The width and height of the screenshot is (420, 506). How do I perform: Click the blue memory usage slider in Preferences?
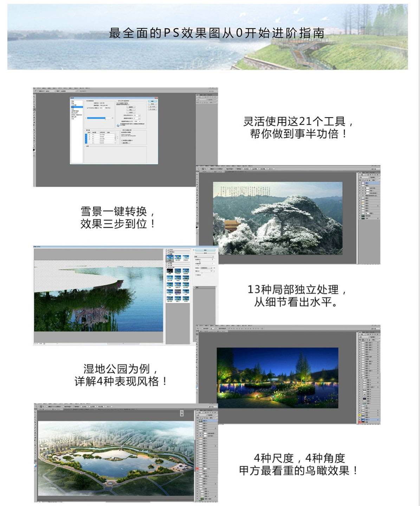pos(99,118)
